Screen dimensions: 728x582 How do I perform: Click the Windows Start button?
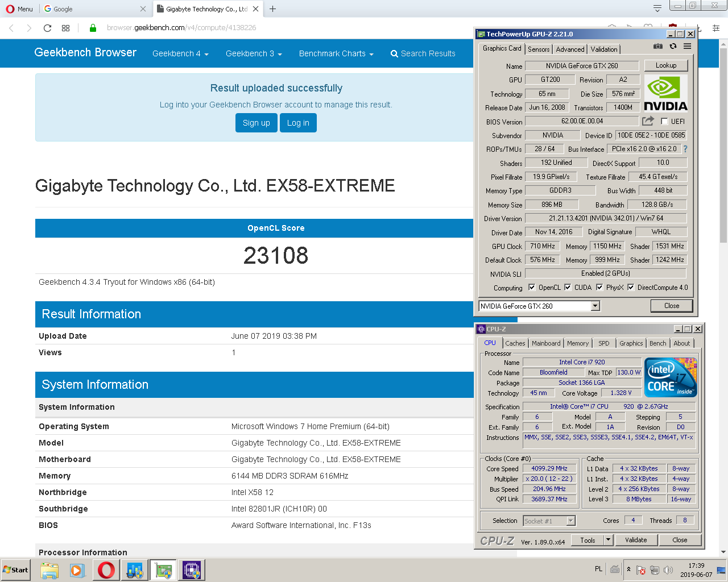[15, 570]
